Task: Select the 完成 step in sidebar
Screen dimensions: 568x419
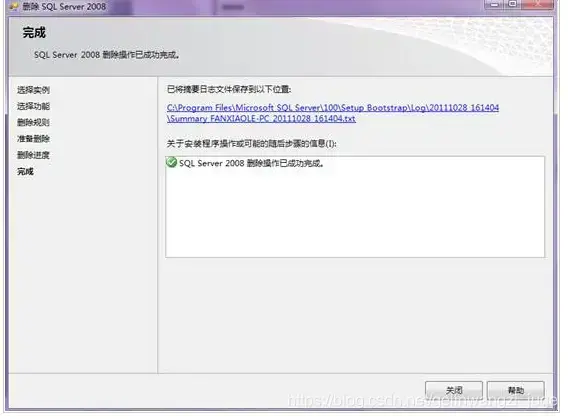Action: pos(25,171)
